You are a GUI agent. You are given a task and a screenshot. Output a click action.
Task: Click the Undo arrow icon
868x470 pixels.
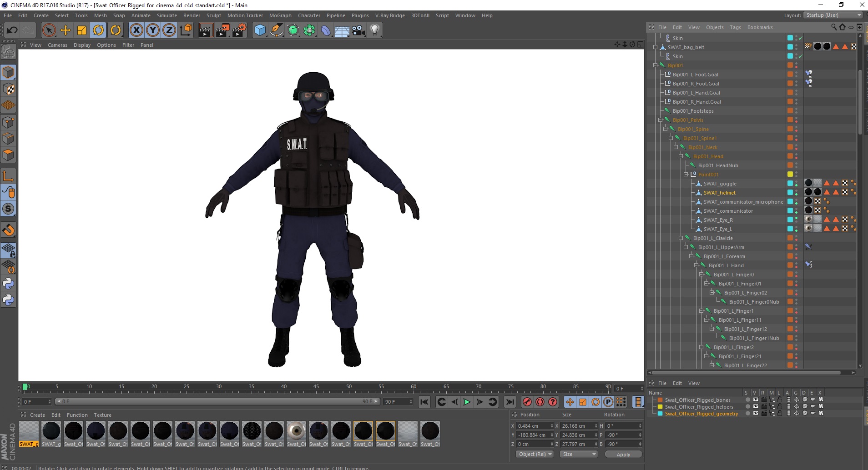pyautogui.click(x=12, y=30)
